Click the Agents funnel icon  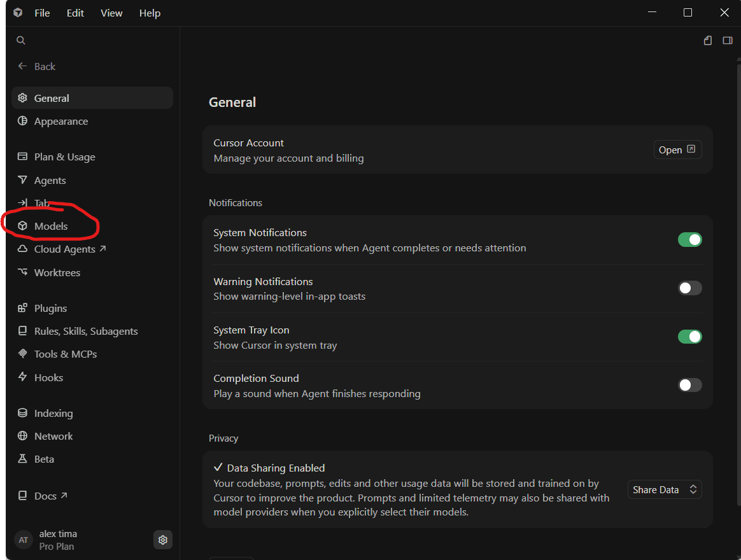[x=22, y=179]
